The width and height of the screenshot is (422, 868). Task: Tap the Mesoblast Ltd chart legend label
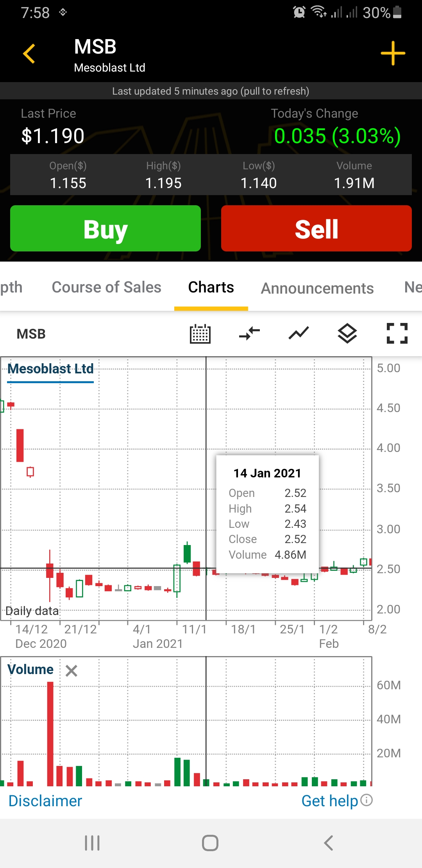(x=51, y=369)
